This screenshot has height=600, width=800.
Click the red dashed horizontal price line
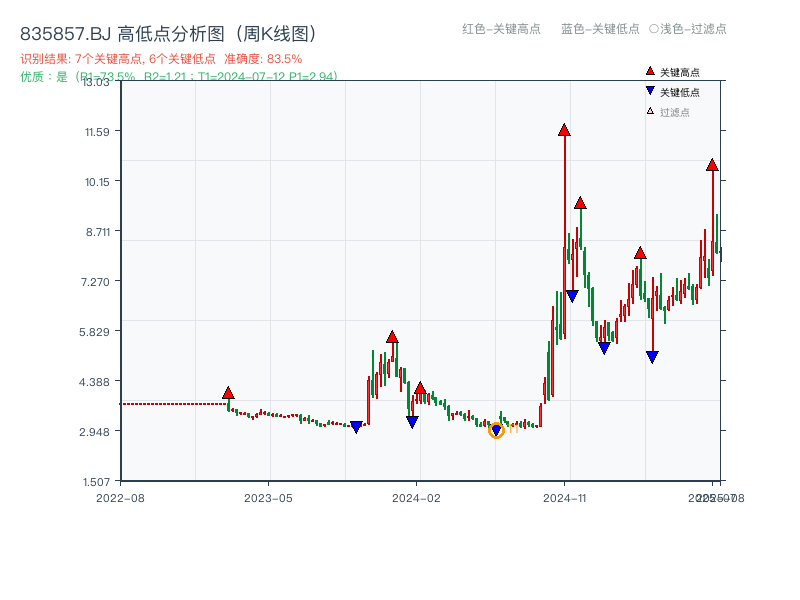[173, 404]
